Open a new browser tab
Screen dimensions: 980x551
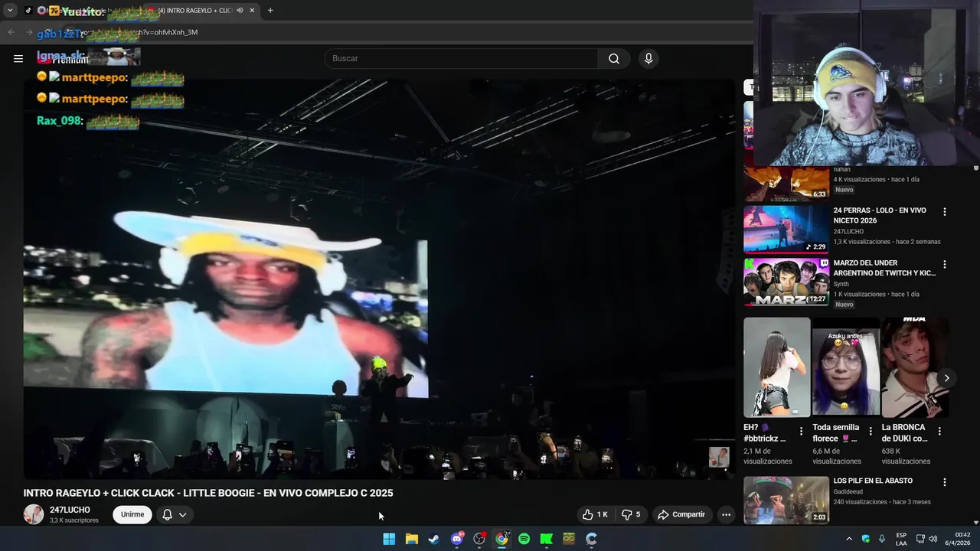(270, 11)
